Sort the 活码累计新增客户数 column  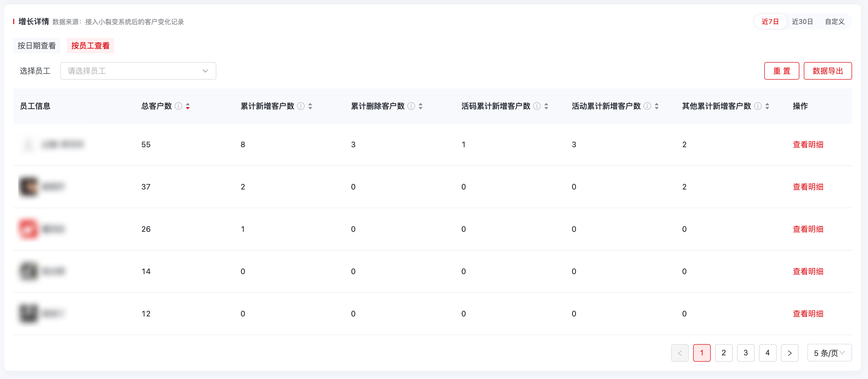point(546,106)
